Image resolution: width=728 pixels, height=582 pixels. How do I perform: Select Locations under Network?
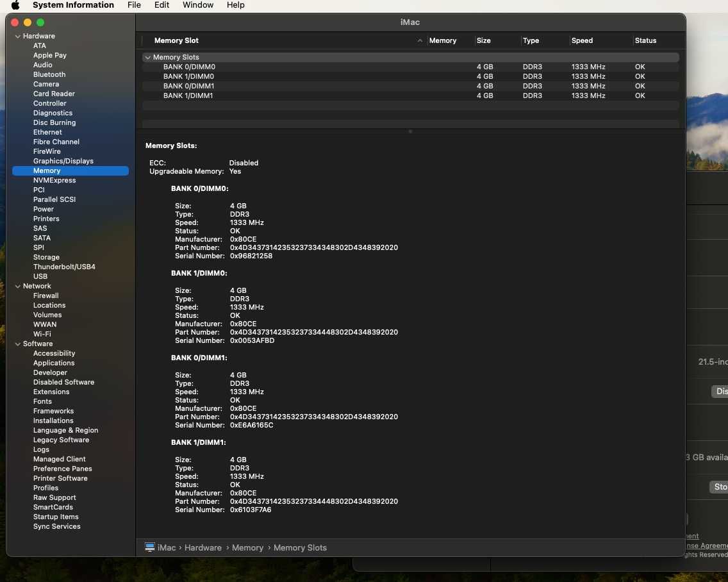click(49, 305)
